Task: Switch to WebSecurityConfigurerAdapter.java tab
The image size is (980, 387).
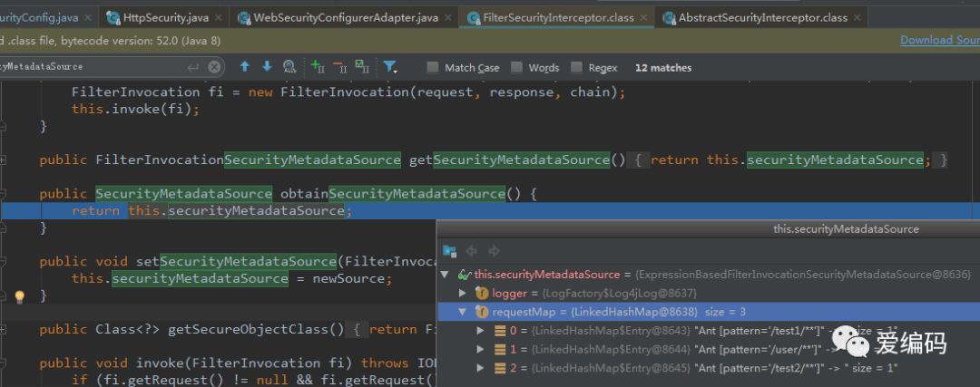Action: click(346, 17)
